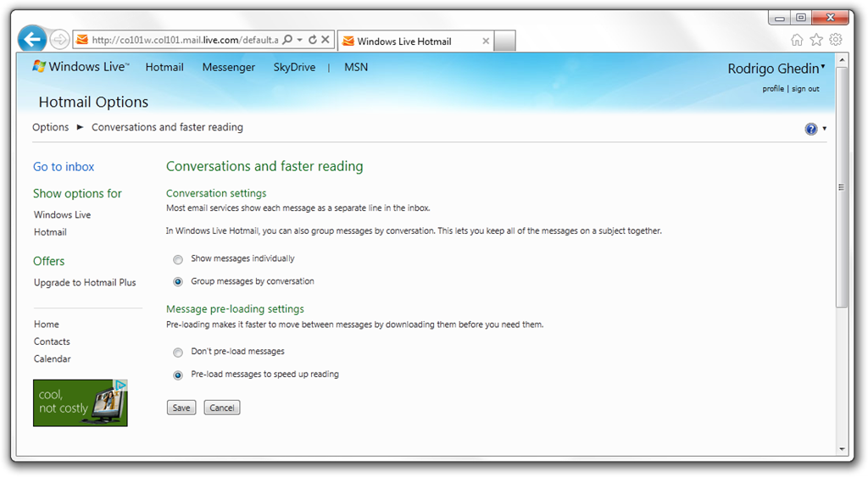This screenshot has width=868, height=477.
Task: Go back with the browser back arrow
Action: (x=32, y=39)
